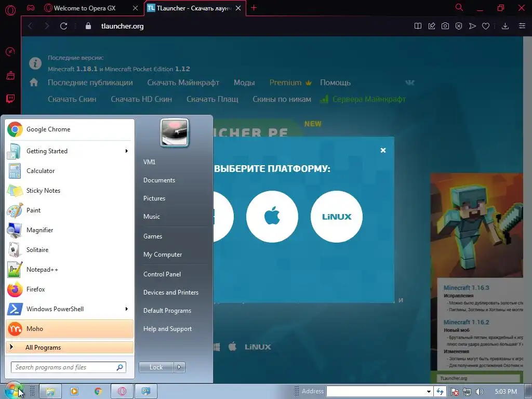Open Google Chrome from the Start menu
This screenshot has width=532, height=399.
tap(70, 129)
